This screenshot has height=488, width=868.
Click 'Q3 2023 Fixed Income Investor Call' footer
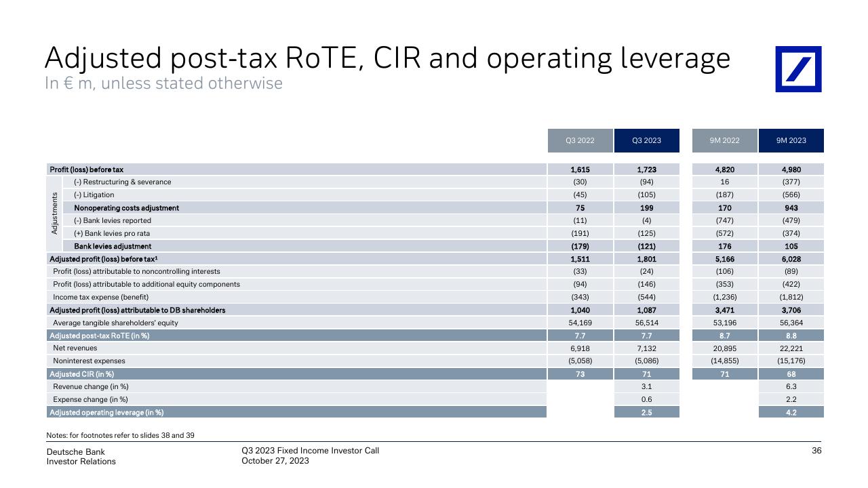(310, 451)
